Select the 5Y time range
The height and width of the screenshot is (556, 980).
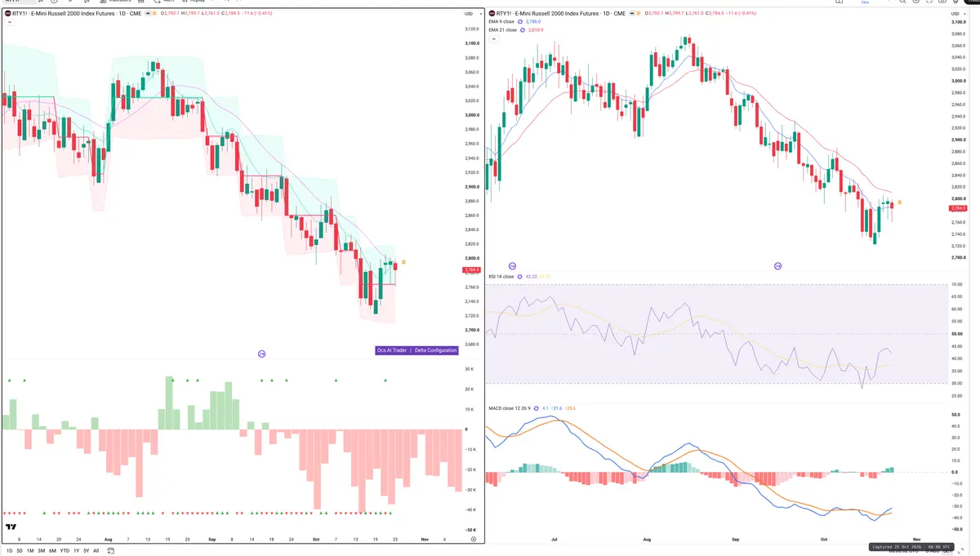[x=86, y=550]
